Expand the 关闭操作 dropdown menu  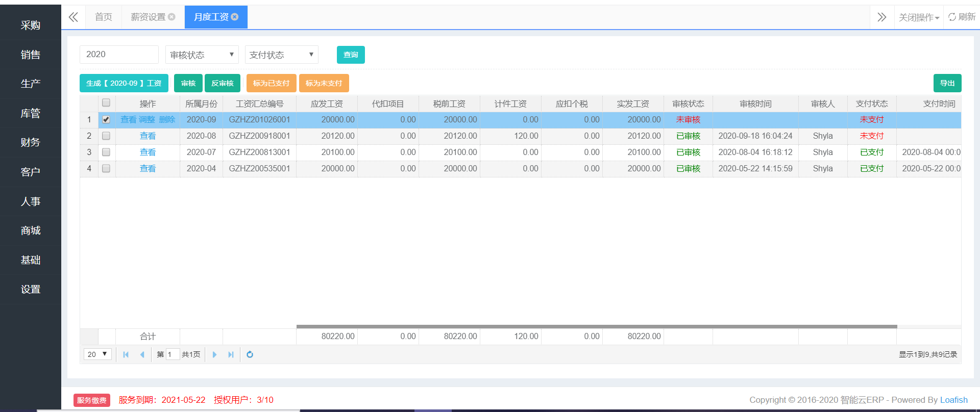click(919, 17)
